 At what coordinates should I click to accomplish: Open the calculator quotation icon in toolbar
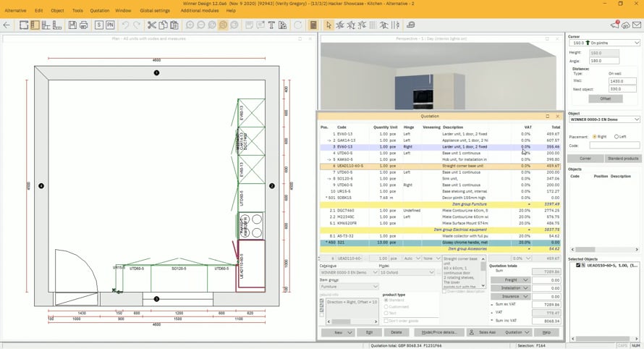[x=313, y=25]
